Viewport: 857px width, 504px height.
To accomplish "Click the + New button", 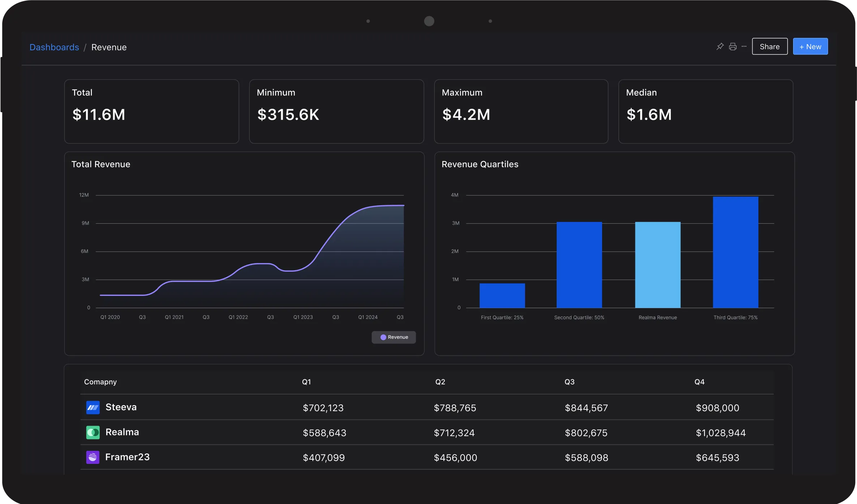I will [810, 47].
